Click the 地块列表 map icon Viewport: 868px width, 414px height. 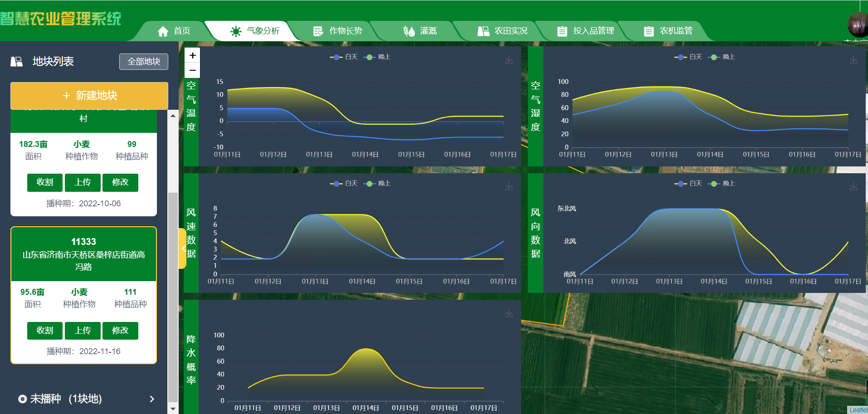click(x=17, y=62)
